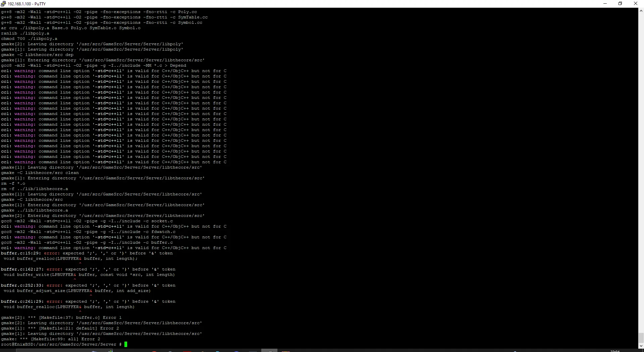Click 'gmake[1]: Leaving directory' libpoly line

[92, 49]
